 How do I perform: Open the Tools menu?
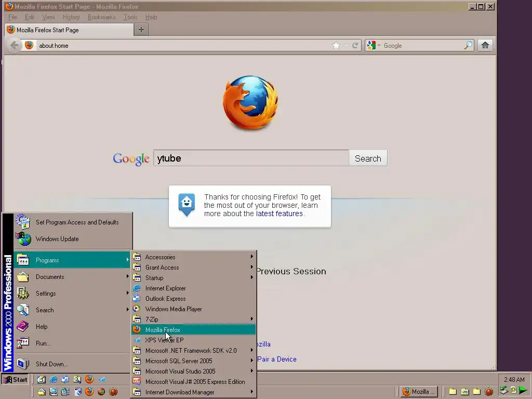(x=130, y=17)
